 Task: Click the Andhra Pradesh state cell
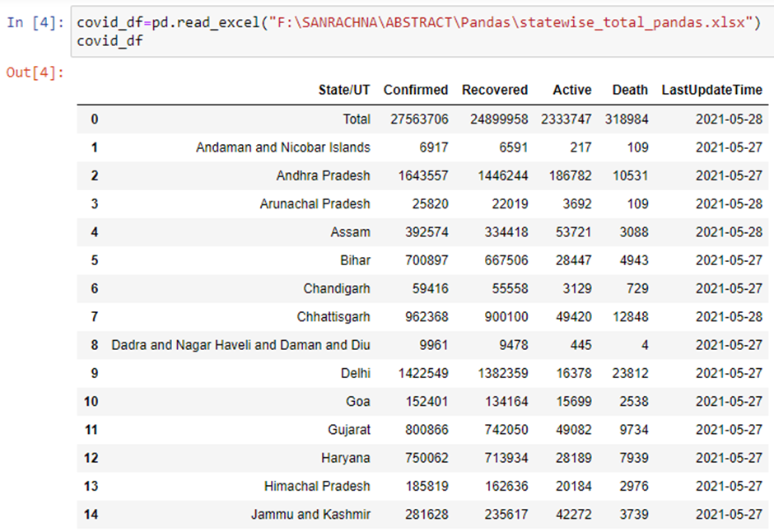click(x=323, y=175)
